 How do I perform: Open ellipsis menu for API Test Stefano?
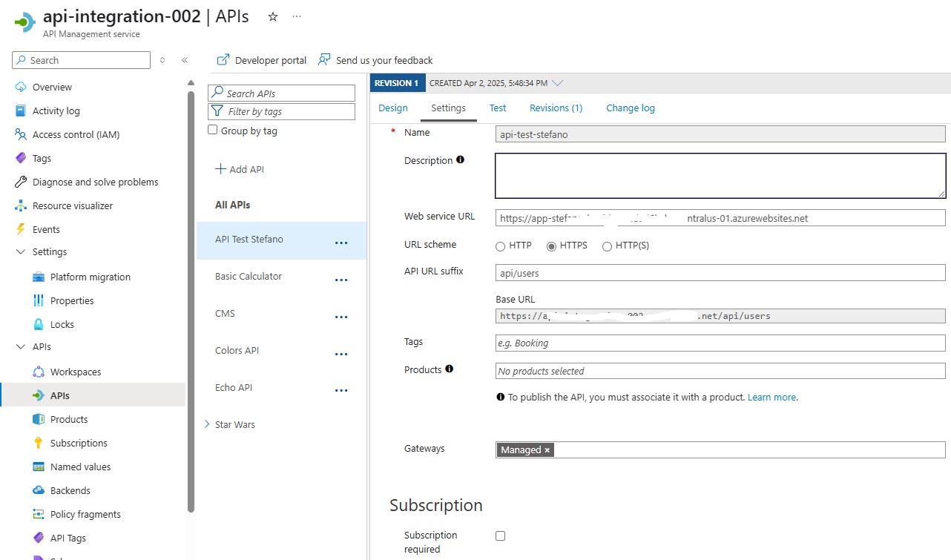tap(341, 243)
